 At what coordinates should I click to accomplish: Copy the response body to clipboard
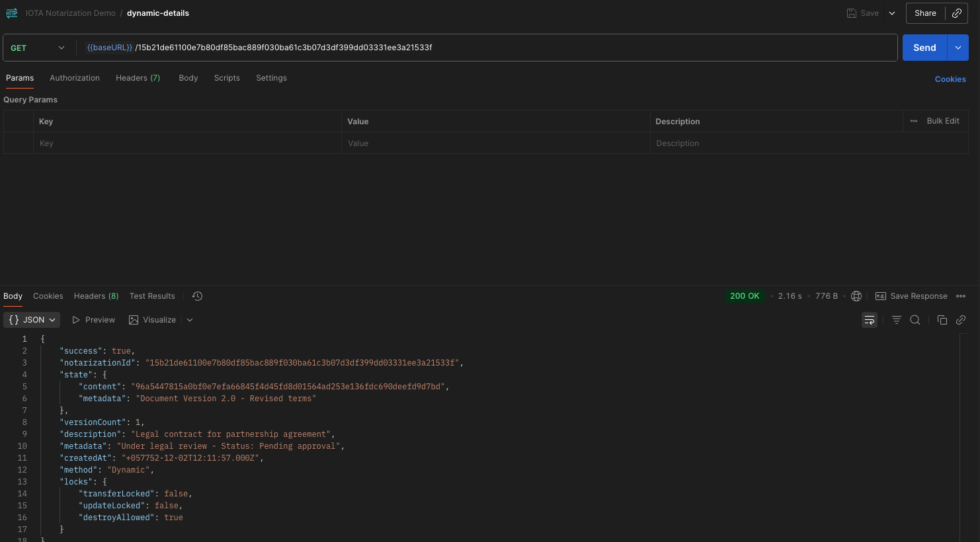coord(942,320)
